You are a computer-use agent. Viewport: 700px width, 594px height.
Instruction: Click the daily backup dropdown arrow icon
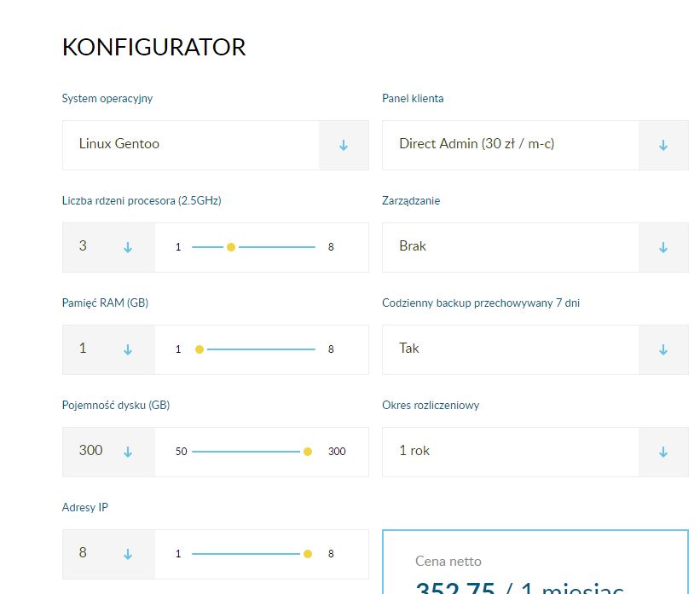click(x=663, y=349)
